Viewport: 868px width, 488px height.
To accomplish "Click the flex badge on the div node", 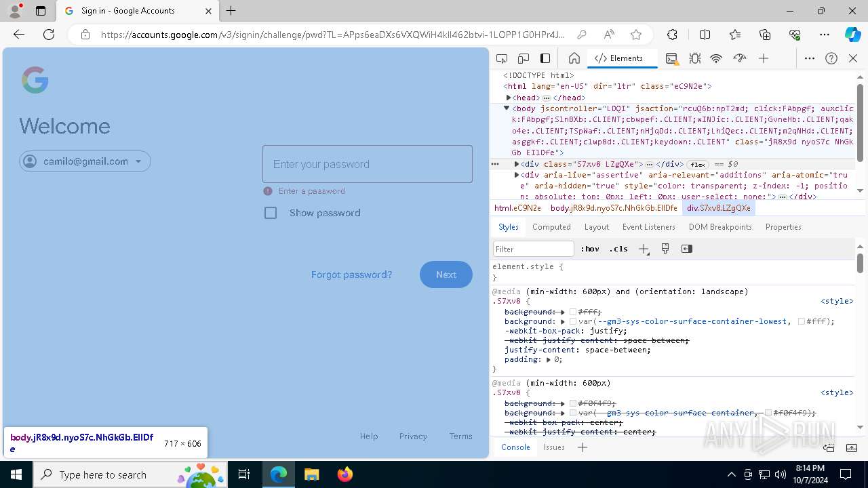I will 697,165.
